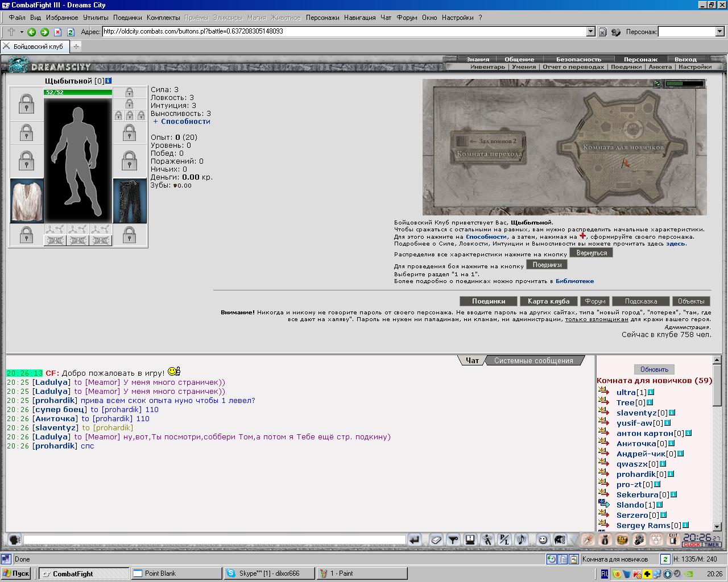Click the helmet icon in chat toolbar
The image size is (728, 582).
560,539
